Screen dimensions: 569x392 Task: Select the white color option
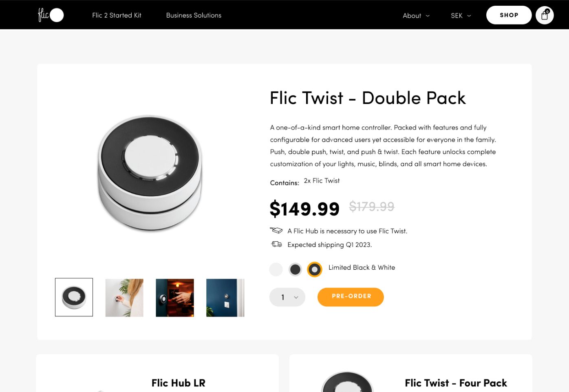276,269
